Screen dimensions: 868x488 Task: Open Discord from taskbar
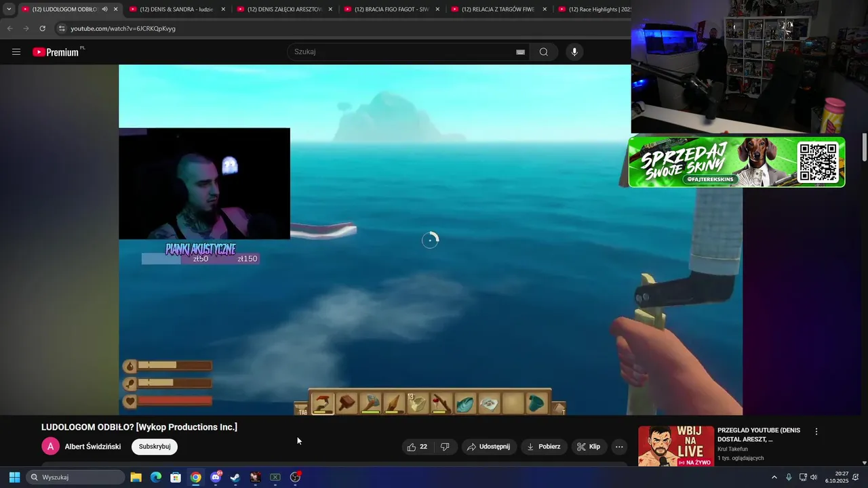click(216, 477)
